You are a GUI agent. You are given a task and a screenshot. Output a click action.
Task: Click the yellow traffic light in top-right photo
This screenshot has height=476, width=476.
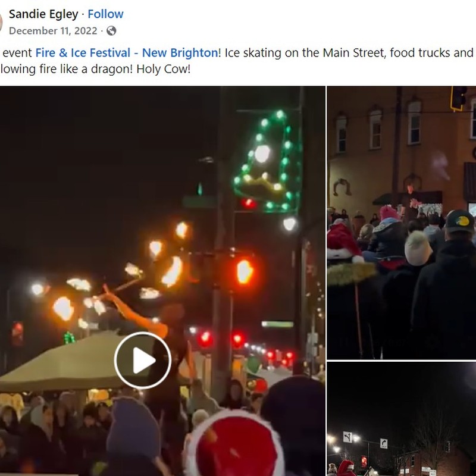point(458,99)
